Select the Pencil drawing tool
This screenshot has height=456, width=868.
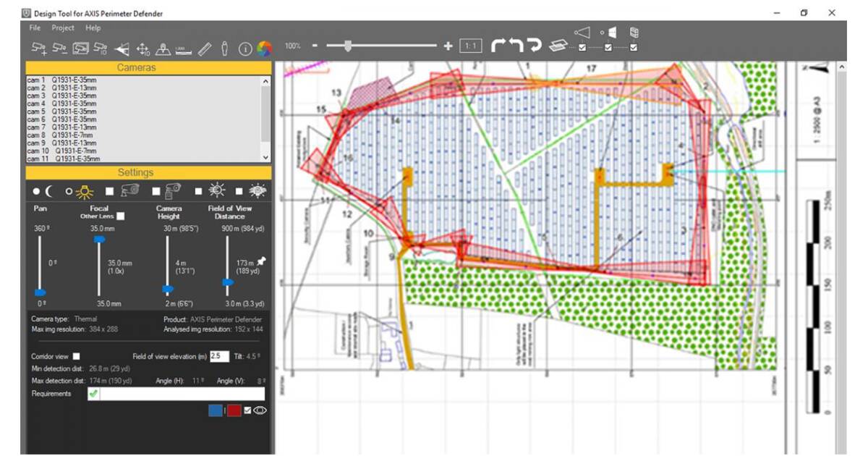(x=205, y=47)
